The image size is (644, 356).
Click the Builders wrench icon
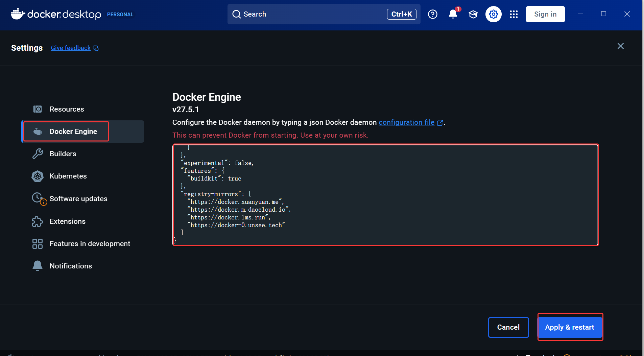(x=38, y=153)
